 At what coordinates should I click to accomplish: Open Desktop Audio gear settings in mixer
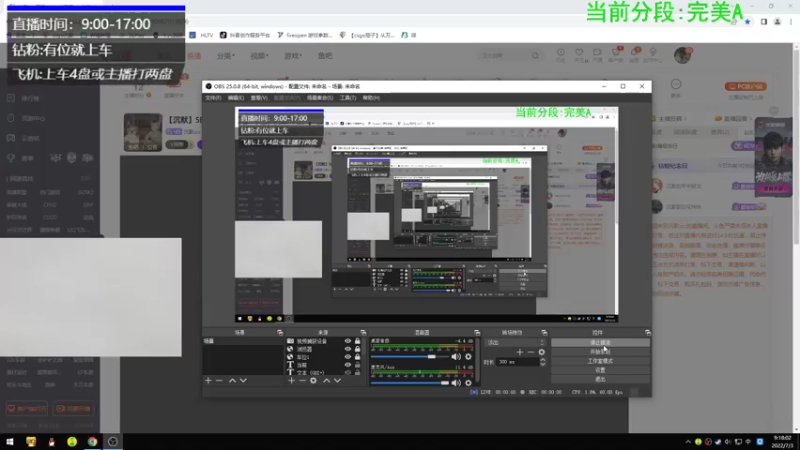[468, 357]
